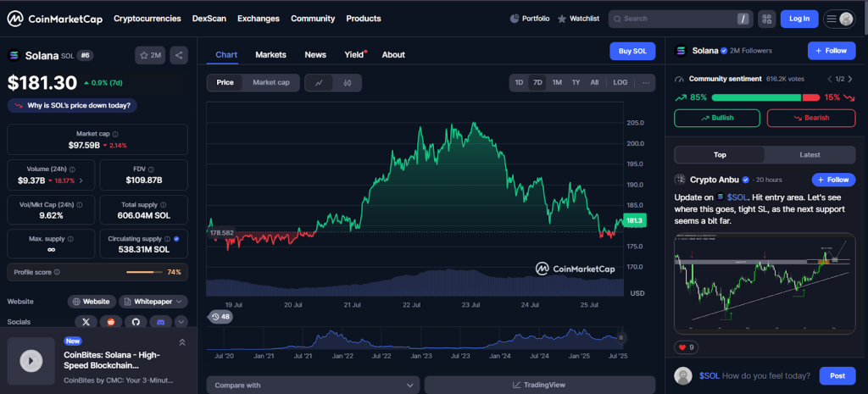The width and height of the screenshot is (868, 394).
Task: Select the 1Y time range
Action: [576, 82]
